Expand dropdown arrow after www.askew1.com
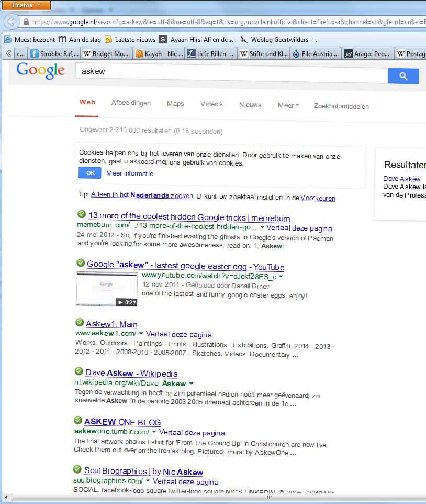Viewport: 426px width, 504px height. [141, 333]
